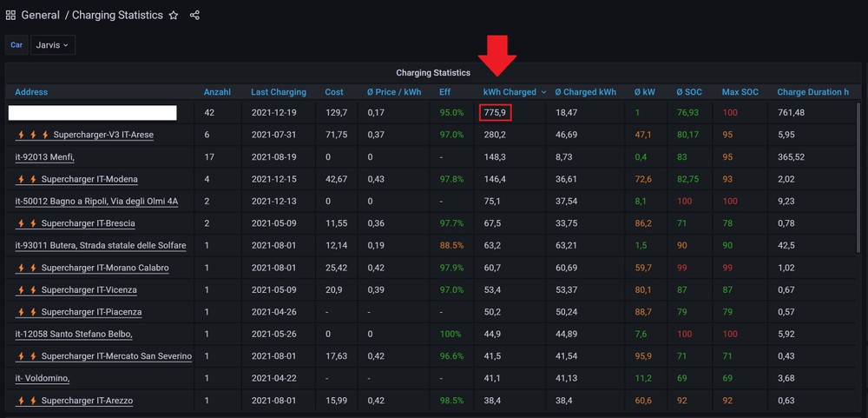The image size is (868, 418).
Task: Select the 775,9 kWh Charged cell
Action: point(495,113)
